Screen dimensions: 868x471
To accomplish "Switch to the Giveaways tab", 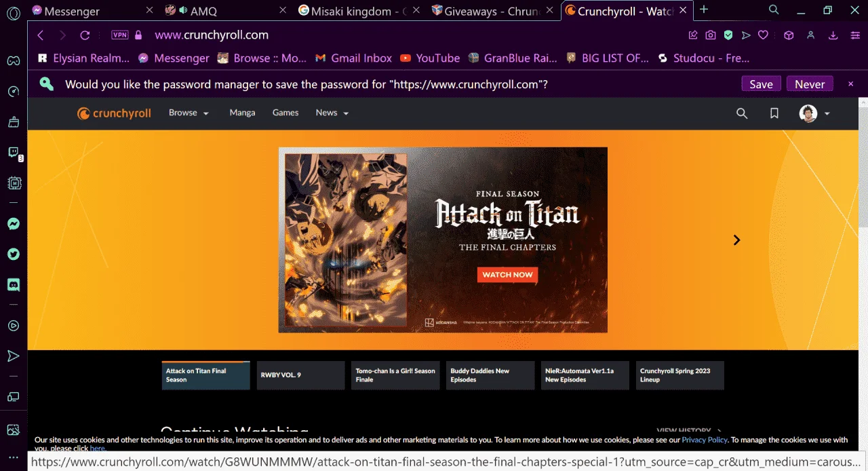I will (493, 11).
